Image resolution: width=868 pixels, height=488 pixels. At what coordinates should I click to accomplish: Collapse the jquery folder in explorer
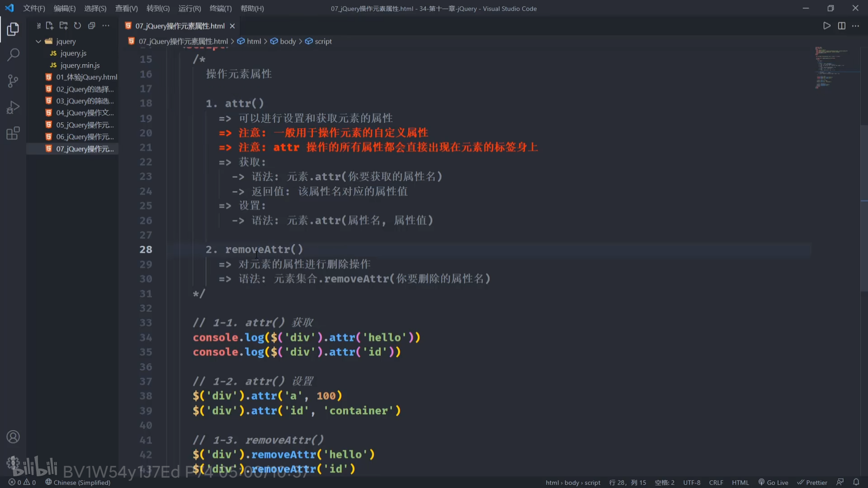pyautogui.click(x=38, y=41)
